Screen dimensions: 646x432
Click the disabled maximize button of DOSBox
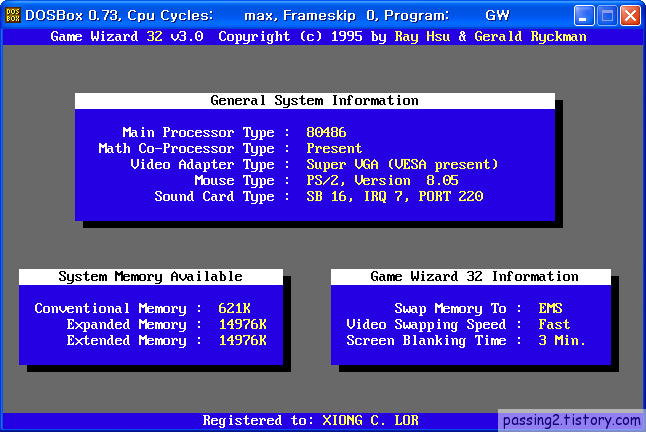(x=607, y=16)
